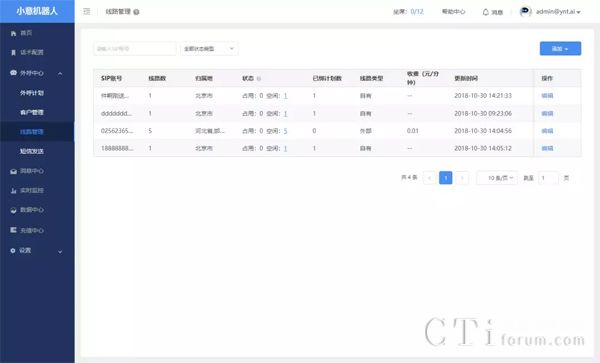600x363 pixels.
Task: Click the SIP账号 column header
Action: (x=111, y=78)
